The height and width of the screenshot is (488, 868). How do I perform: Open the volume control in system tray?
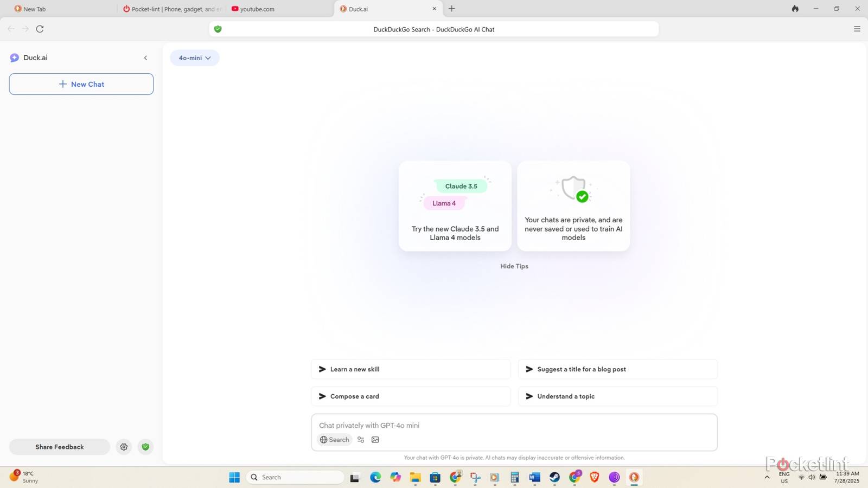[812, 477]
